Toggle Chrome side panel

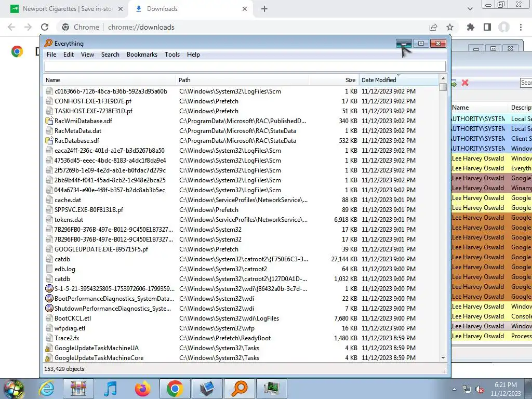[487, 27]
